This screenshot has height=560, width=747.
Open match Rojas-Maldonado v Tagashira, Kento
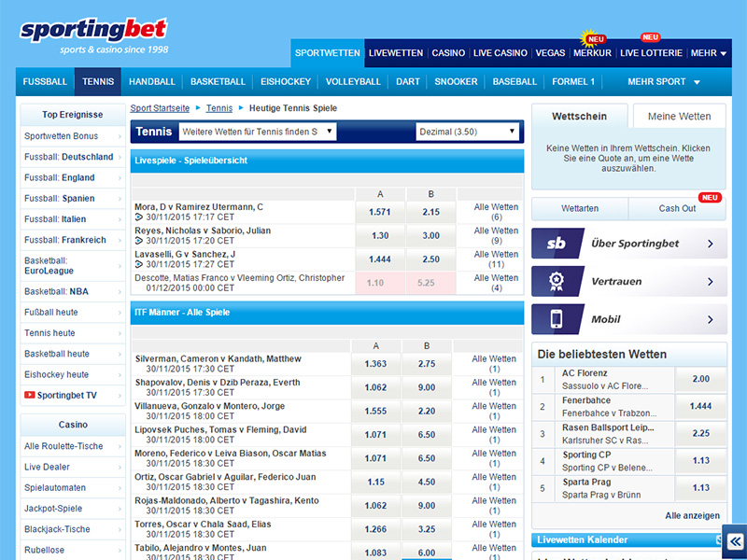227,500
